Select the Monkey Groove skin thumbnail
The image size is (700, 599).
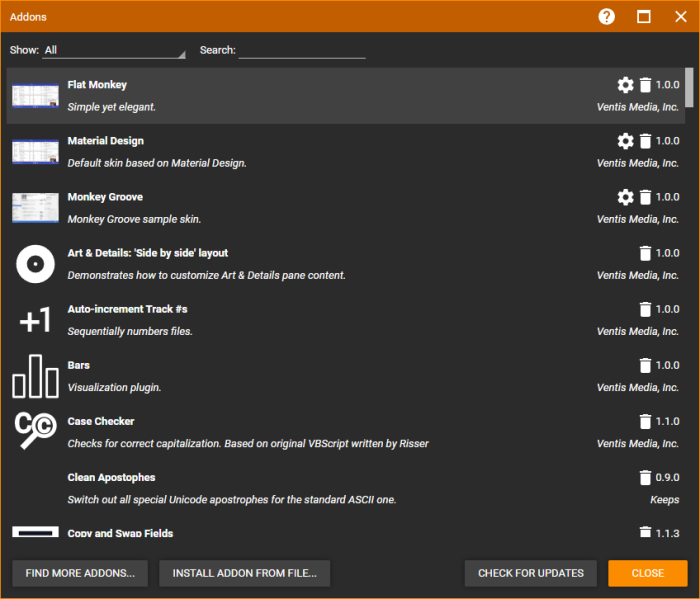pos(35,208)
